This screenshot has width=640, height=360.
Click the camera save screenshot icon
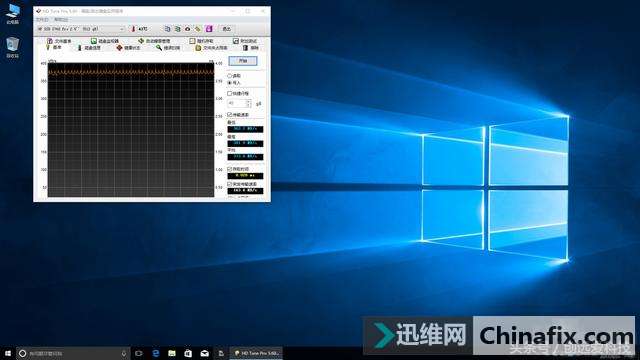point(188,29)
